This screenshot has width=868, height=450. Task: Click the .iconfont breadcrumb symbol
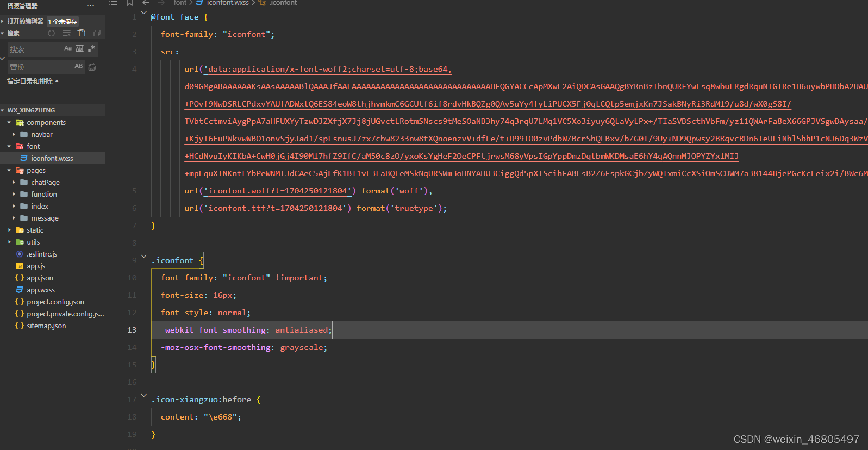click(x=283, y=3)
